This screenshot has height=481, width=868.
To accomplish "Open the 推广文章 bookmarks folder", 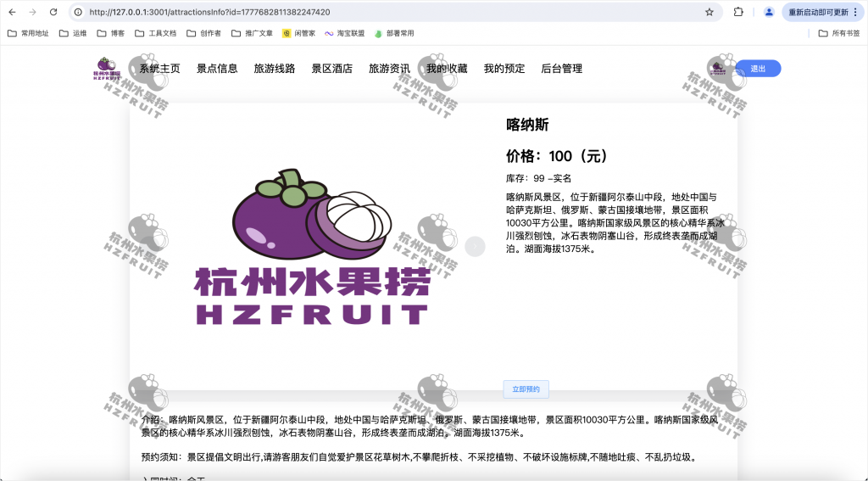I will (x=252, y=33).
